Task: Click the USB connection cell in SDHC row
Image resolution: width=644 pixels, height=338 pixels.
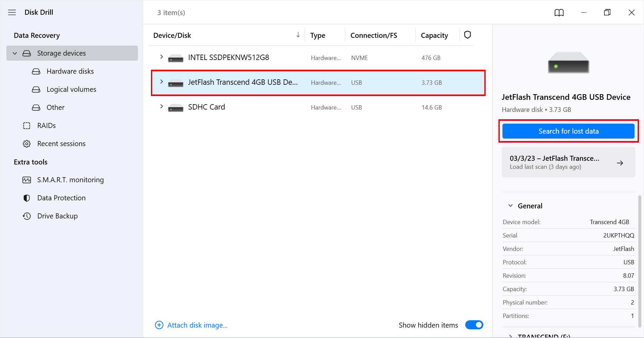Action: click(357, 108)
